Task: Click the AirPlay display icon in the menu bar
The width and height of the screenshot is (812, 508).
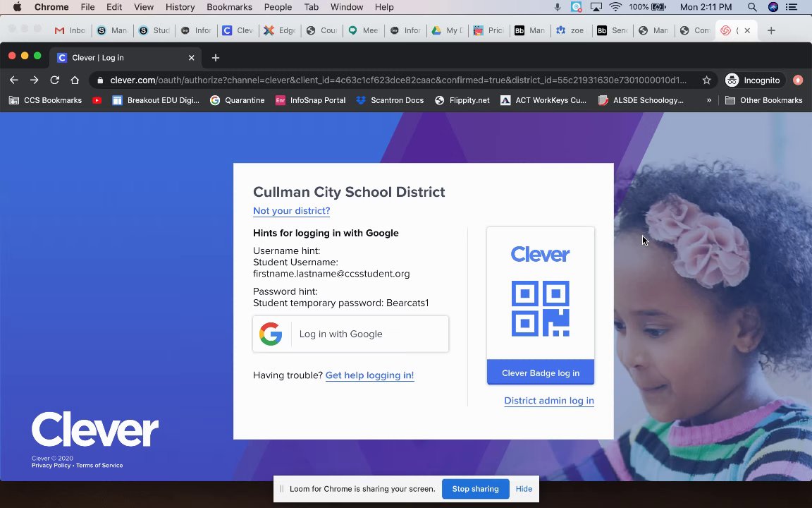Action: 596,7
